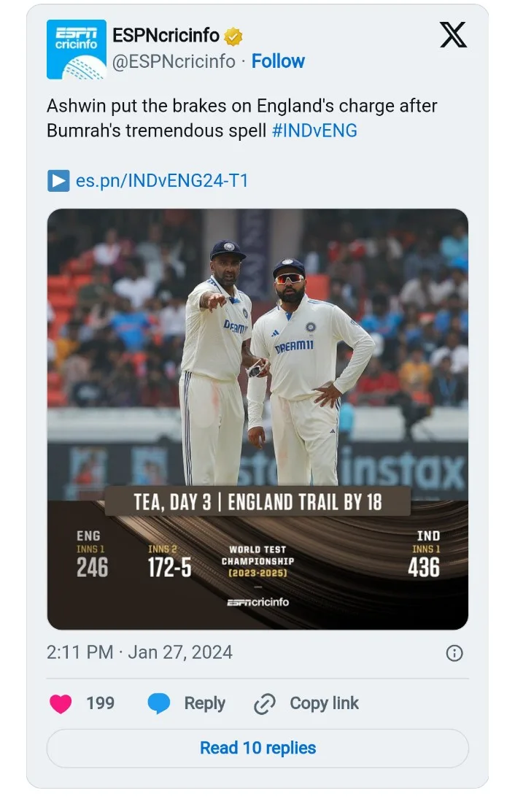Open the es.pn/INDvENG24-T1 link

click(162, 180)
